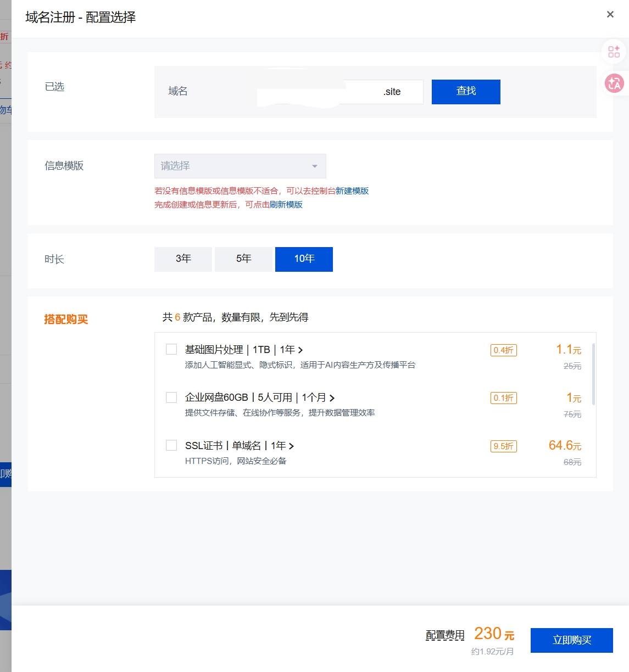Click the 共 6 款产品 notice text
The height and width of the screenshot is (672, 629).
pos(235,317)
